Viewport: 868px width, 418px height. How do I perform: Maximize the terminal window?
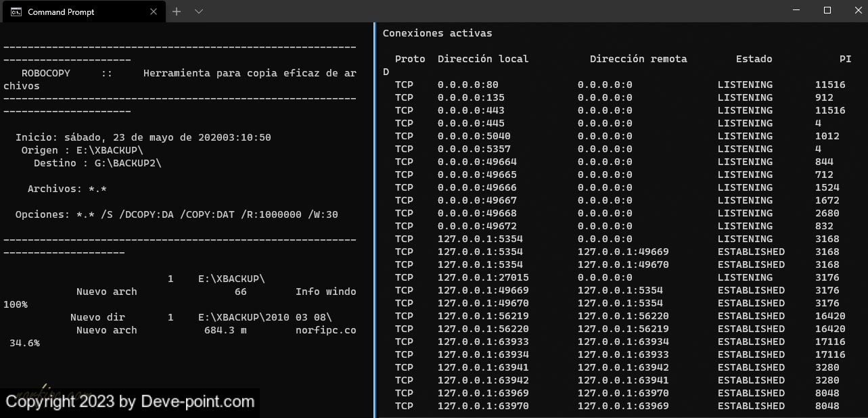pyautogui.click(x=827, y=11)
